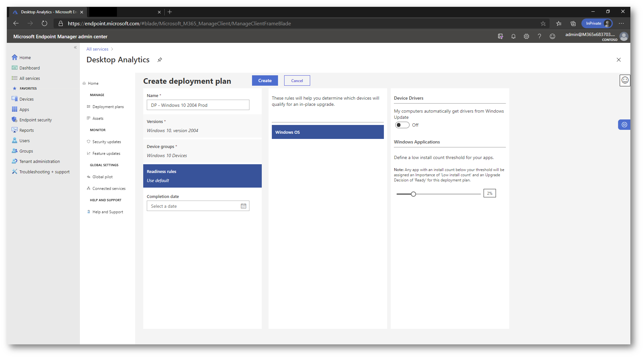Open Security updates menu item
Image resolution: width=644 pixels, height=358 pixels.
(104, 142)
